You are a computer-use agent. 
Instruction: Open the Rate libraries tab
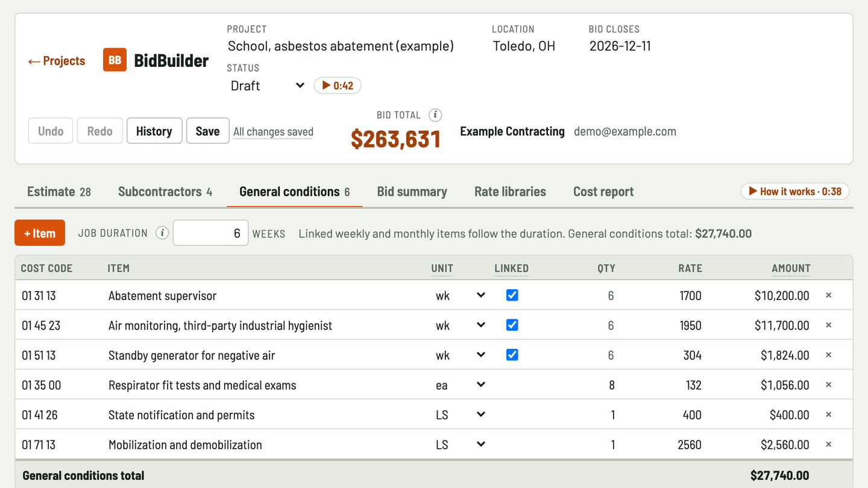point(510,192)
